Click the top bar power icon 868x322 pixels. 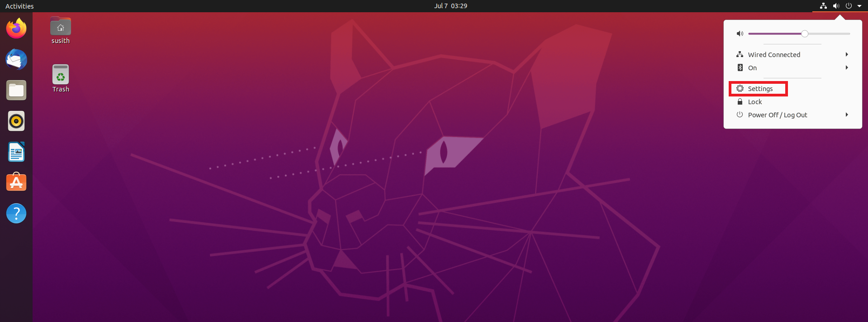(x=849, y=6)
